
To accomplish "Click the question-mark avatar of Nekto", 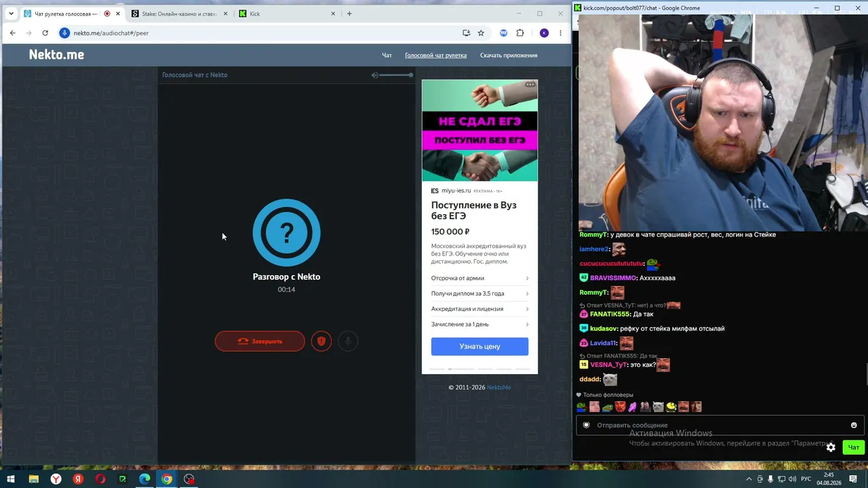I will coord(286,232).
